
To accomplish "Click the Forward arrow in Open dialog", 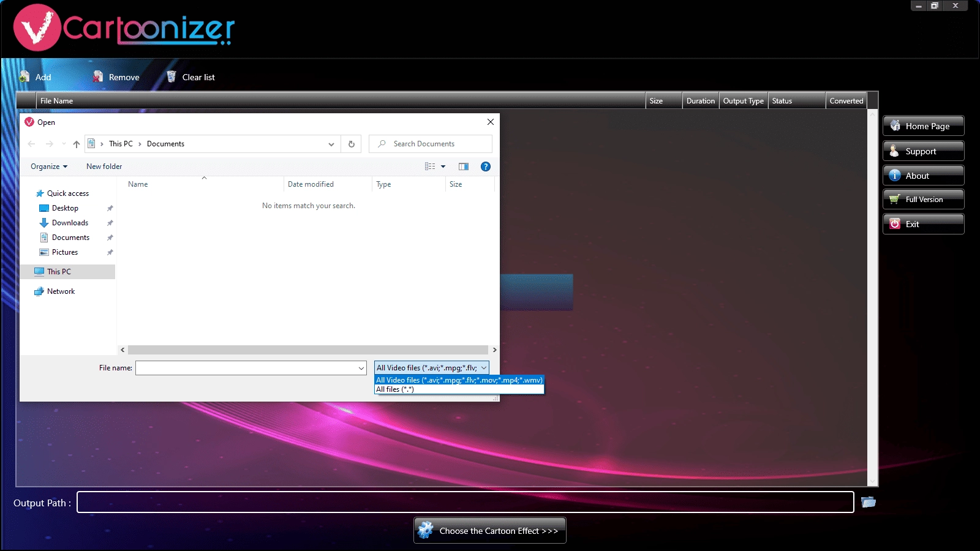I will 50,144.
